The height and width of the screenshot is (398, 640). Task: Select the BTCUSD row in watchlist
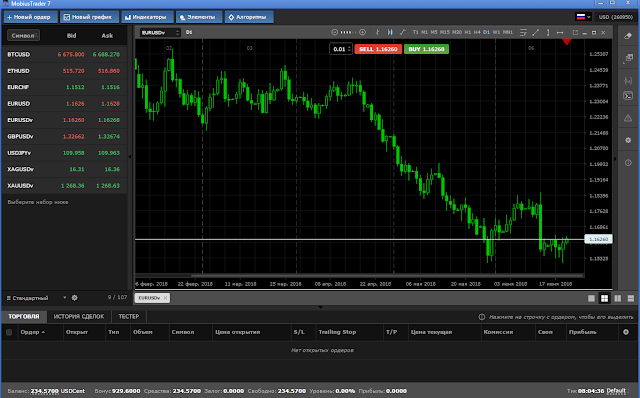64,54
